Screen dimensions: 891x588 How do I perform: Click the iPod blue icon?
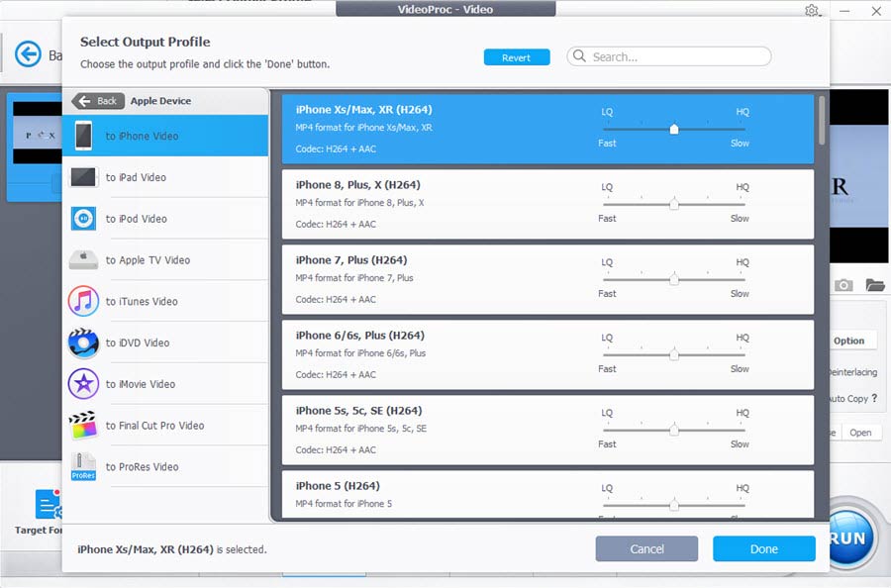tap(83, 219)
